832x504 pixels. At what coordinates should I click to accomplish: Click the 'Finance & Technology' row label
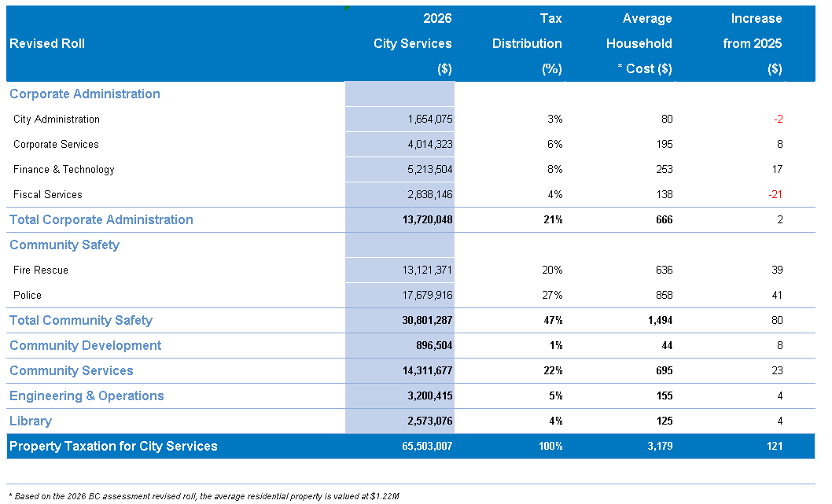[64, 170]
